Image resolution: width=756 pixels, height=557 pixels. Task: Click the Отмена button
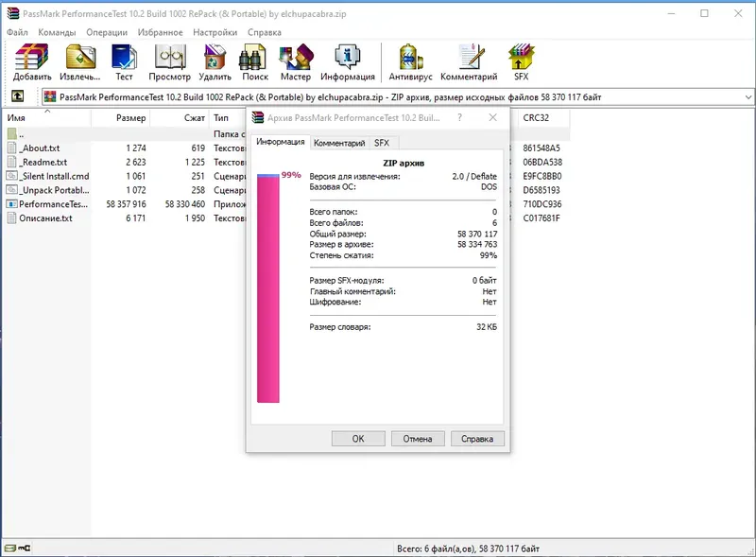click(418, 439)
